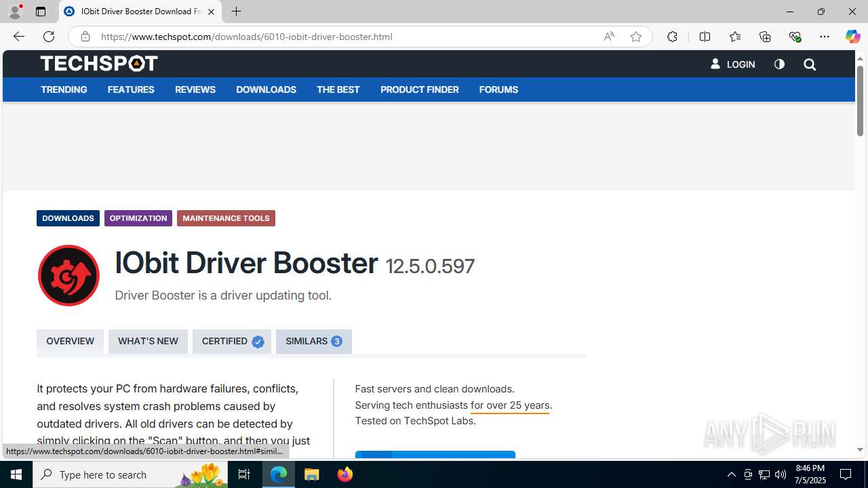Refresh the current page
The height and width of the screenshot is (488, 868).
click(x=49, y=37)
